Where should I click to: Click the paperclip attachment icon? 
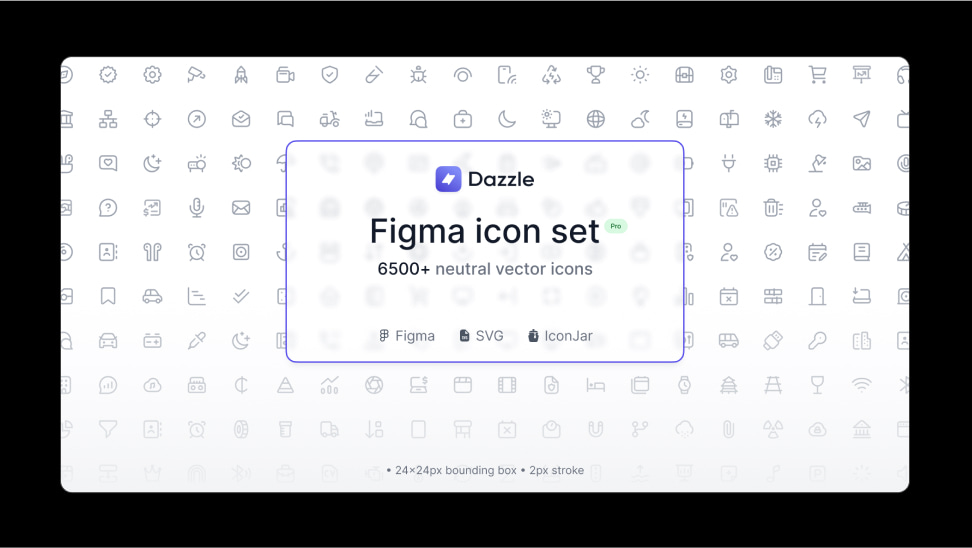click(728, 429)
